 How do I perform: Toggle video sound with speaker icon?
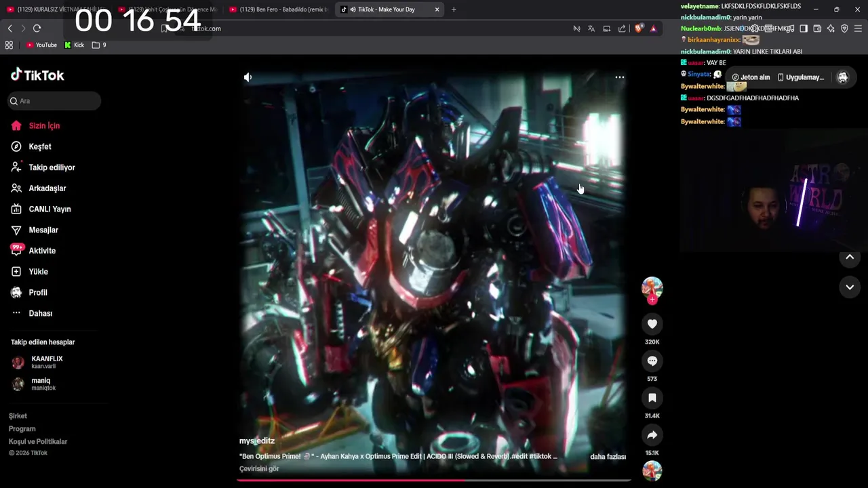[248, 77]
